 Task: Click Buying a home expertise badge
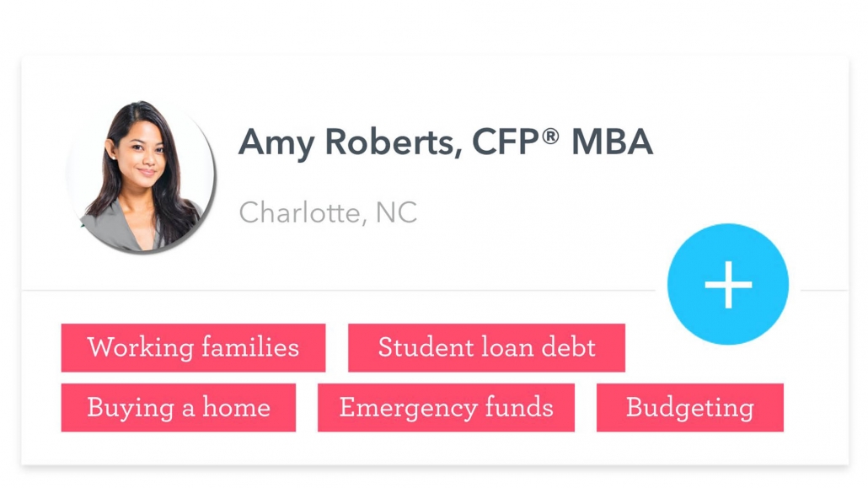[x=178, y=408]
